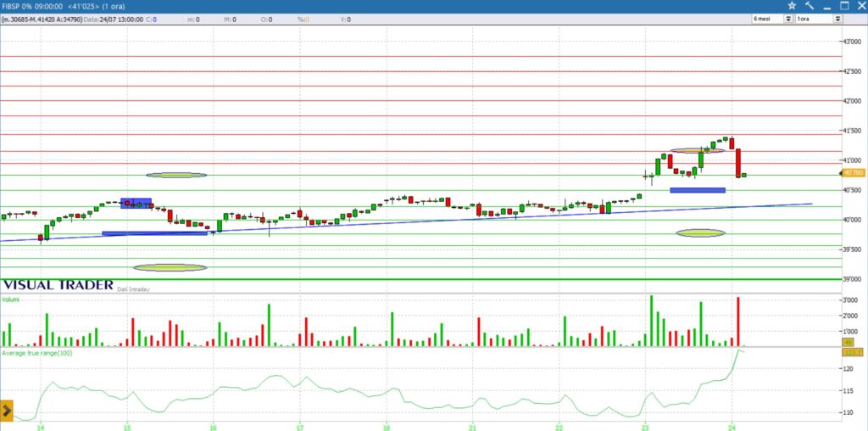Click the 'Data: 24/07 13:00:00' readout
This screenshot has width=868, height=431.
[x=114, y=20]
